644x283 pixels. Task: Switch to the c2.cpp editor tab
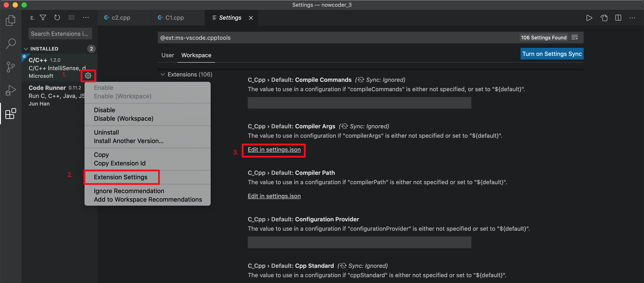click(x=121, y=17)
